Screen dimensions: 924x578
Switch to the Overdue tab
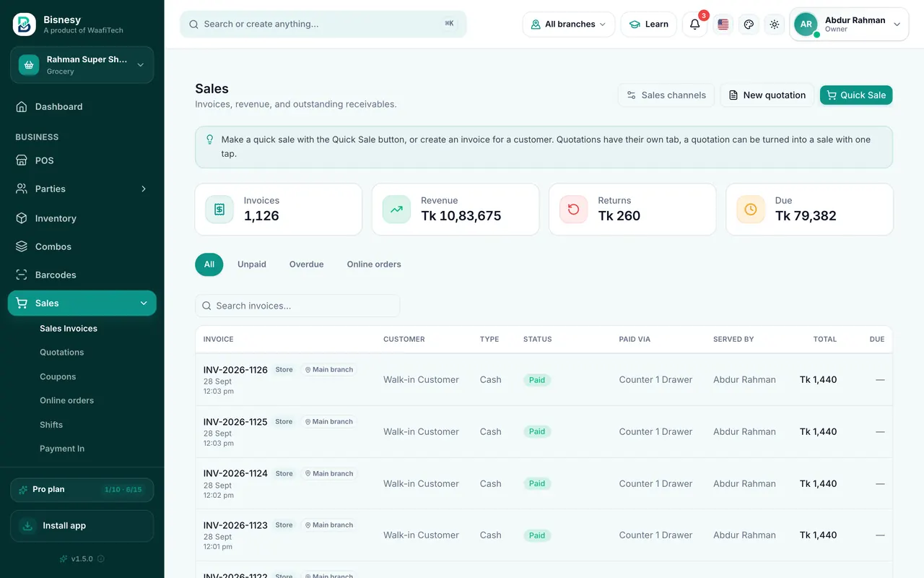coord(307,264)
